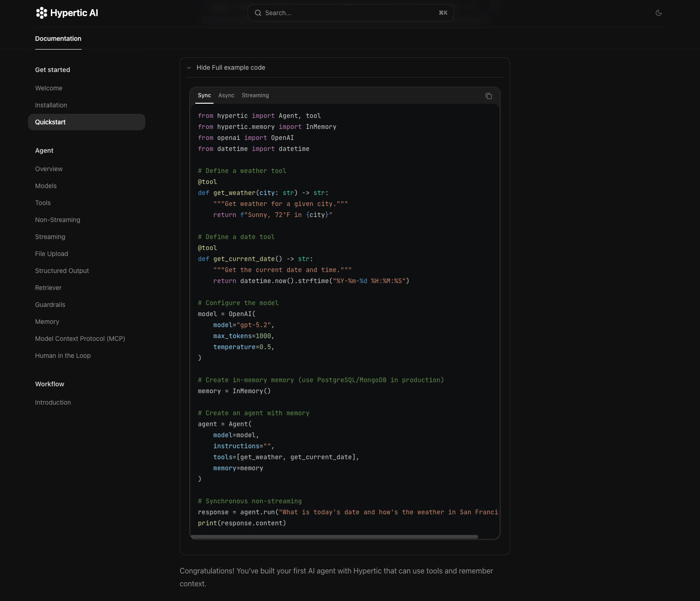Select the Streaming code tab
The width and height of the screenshot is (700, 601).
(255, 95)
